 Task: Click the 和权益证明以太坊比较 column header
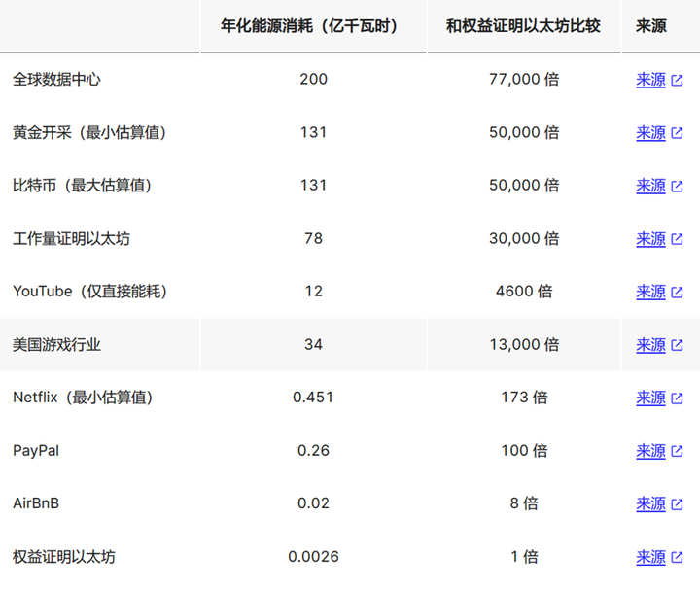coord(524,26)
